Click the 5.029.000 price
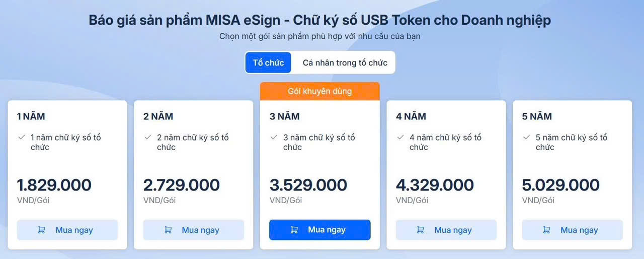 pyautogui.click(x=561, y=185)
